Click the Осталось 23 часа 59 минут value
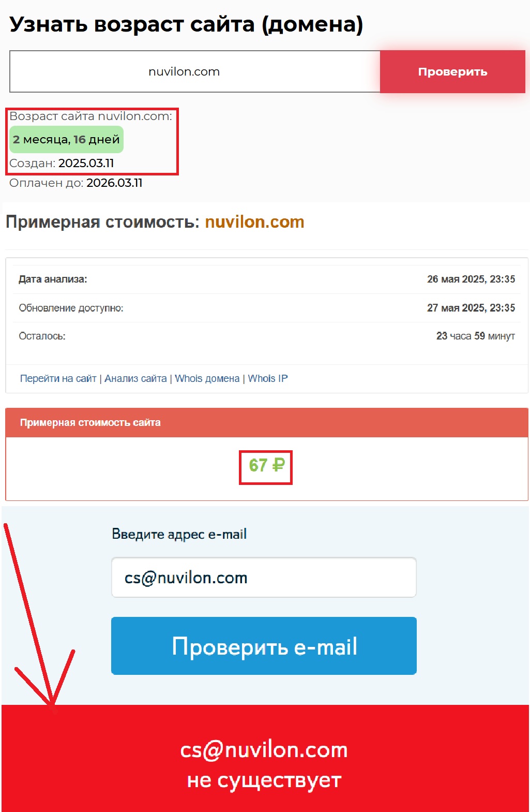The height and width of the screenshot is (812, 530). (x=476, y=336)
